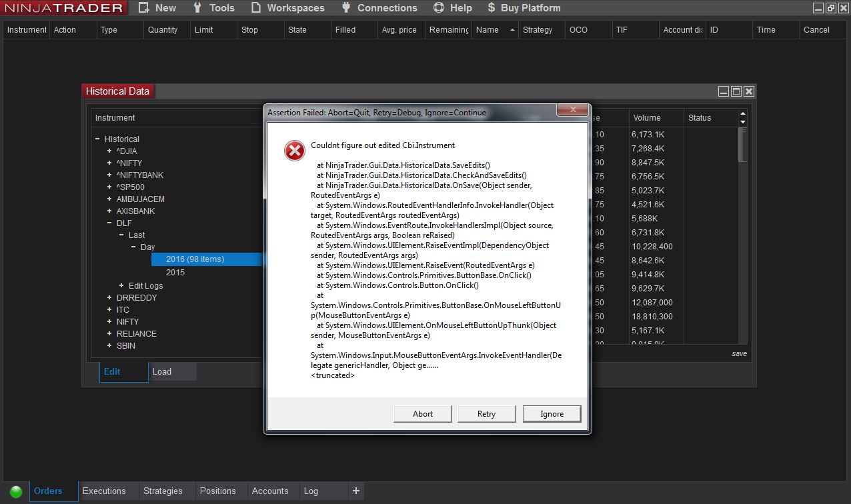Expand the AMBUJACEM tree node
Viewport: 851px width, 504px height.
110,199
